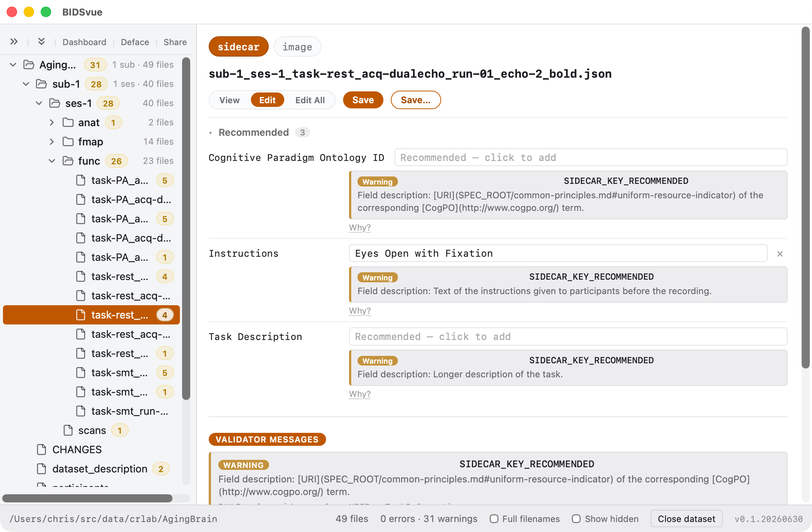The image size is (812, 532).
Task: Click the CHANGES file icon
Action: (x=41, y=449)
